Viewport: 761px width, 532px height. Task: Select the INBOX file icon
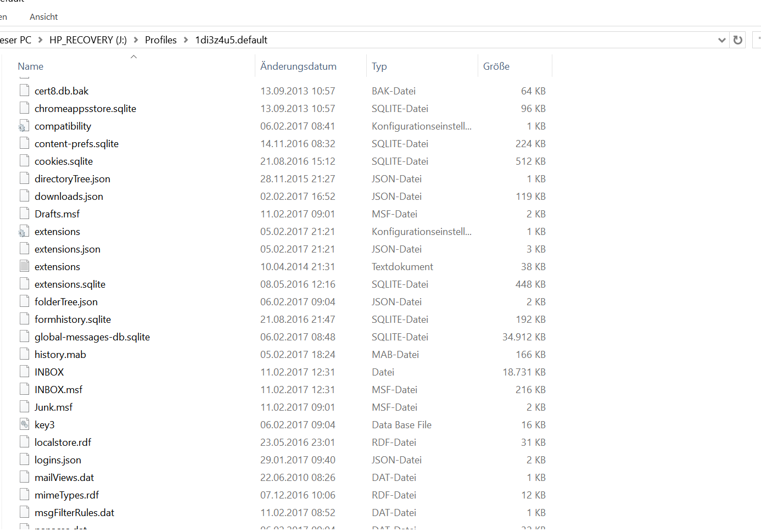tap(24, 372)
